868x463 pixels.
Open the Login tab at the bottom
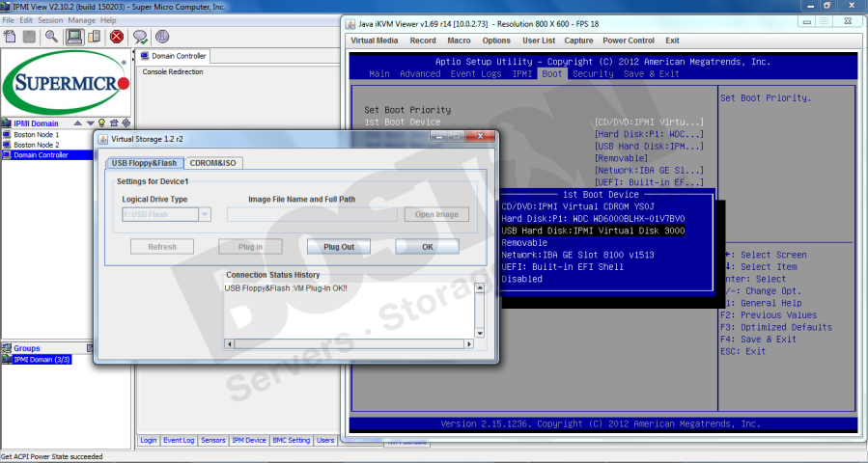click(x=148, y=440)
